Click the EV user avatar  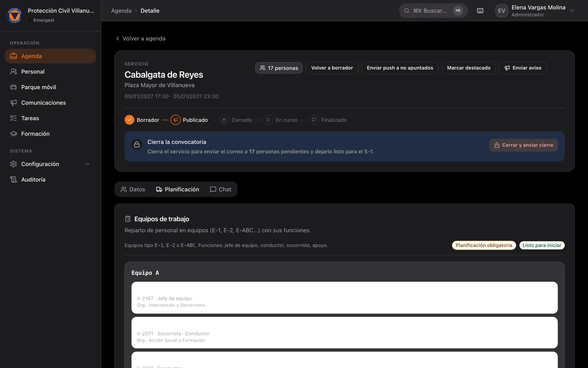tap(501, 11)
